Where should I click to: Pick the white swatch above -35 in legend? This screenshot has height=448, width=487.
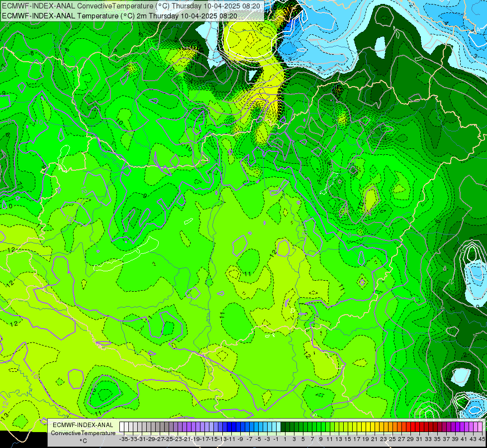click(122, 427)
